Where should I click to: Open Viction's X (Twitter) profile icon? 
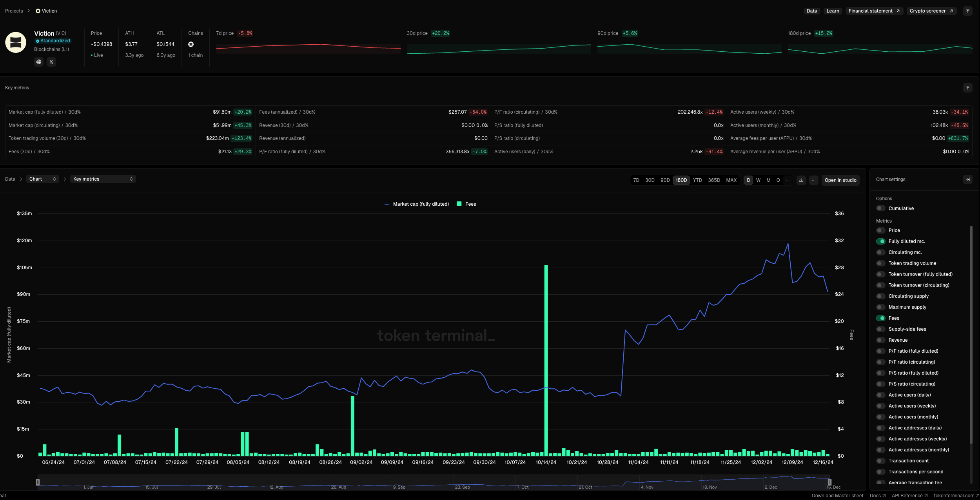(51, 62)
